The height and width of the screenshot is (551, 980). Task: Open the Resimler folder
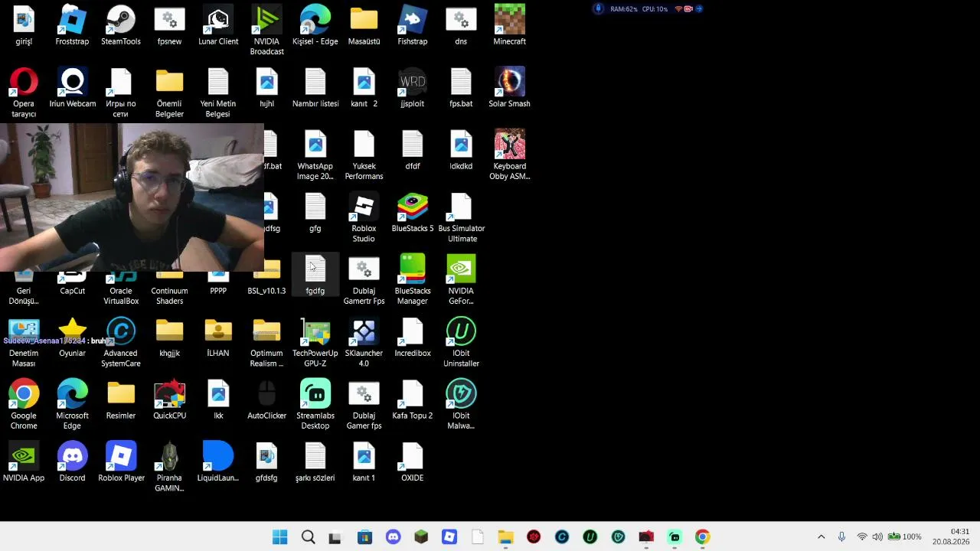point(121,400)
